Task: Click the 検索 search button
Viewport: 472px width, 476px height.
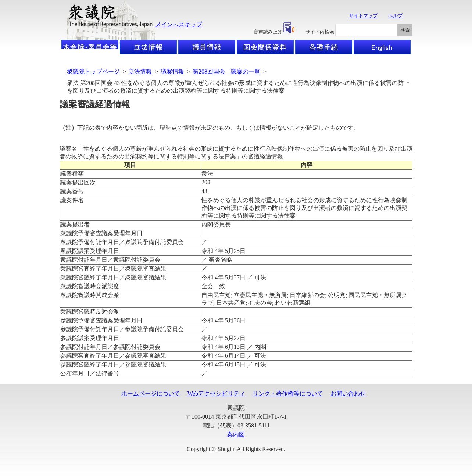Action: (x=405, y=30)
